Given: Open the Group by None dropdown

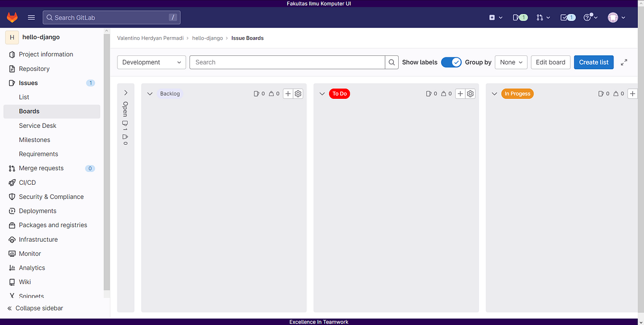Looking at the screenshot, I should point(510,62).
